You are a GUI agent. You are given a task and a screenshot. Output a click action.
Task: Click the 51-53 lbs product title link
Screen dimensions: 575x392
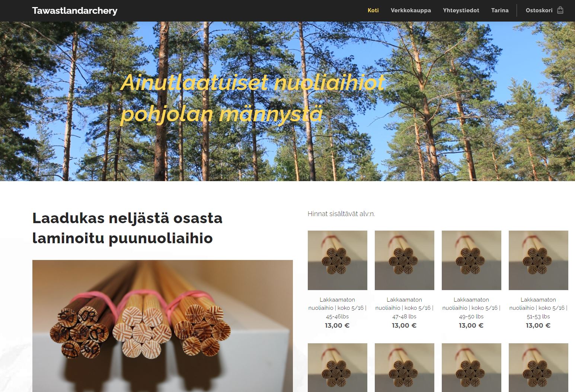[539, 308]
